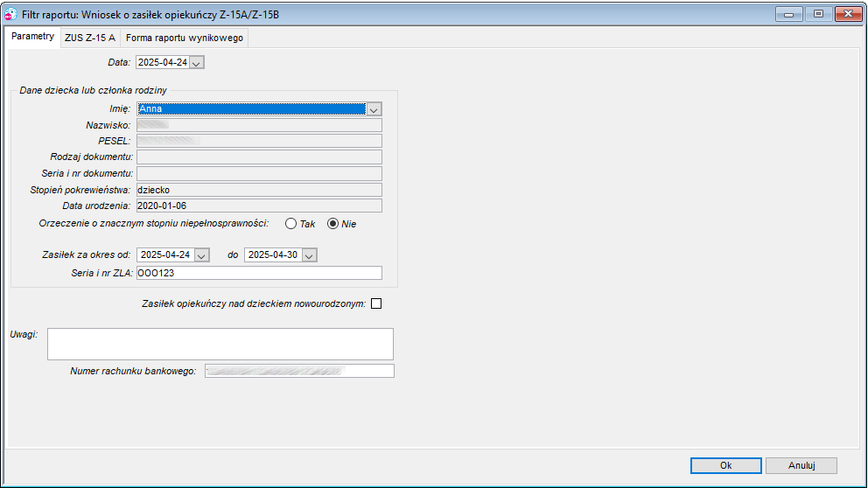Image resolution: width=868 pixels, height=488 pixels.
Task: Select Tak for orzeczenie o niepełnosprawności
Action: (x=290, y=224)
